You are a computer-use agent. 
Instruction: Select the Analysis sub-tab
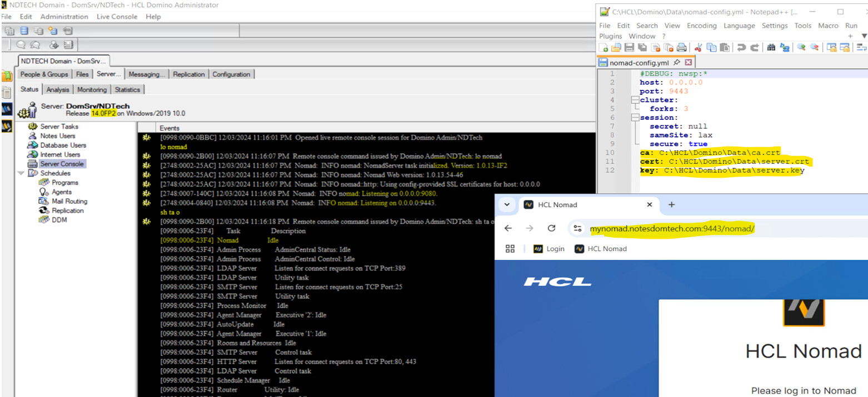(x=58, y=89)
